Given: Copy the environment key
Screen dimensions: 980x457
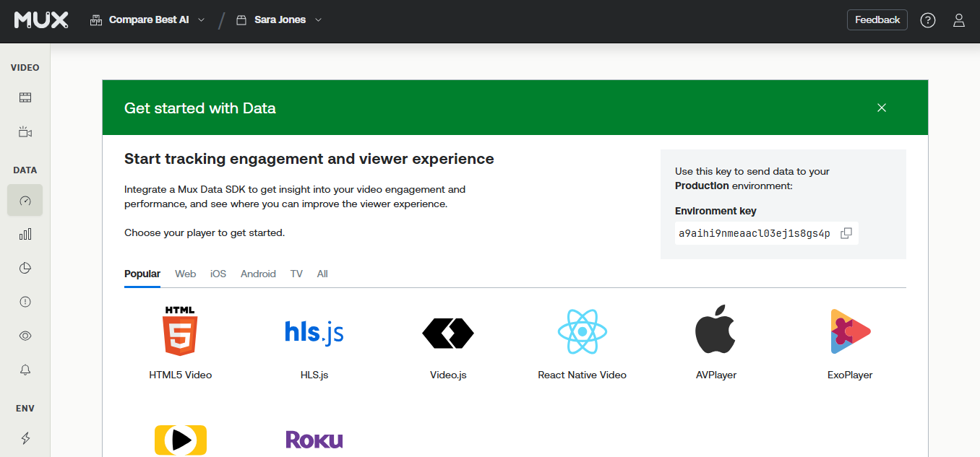Looking at the screenshot, I should tap(846, 233).
